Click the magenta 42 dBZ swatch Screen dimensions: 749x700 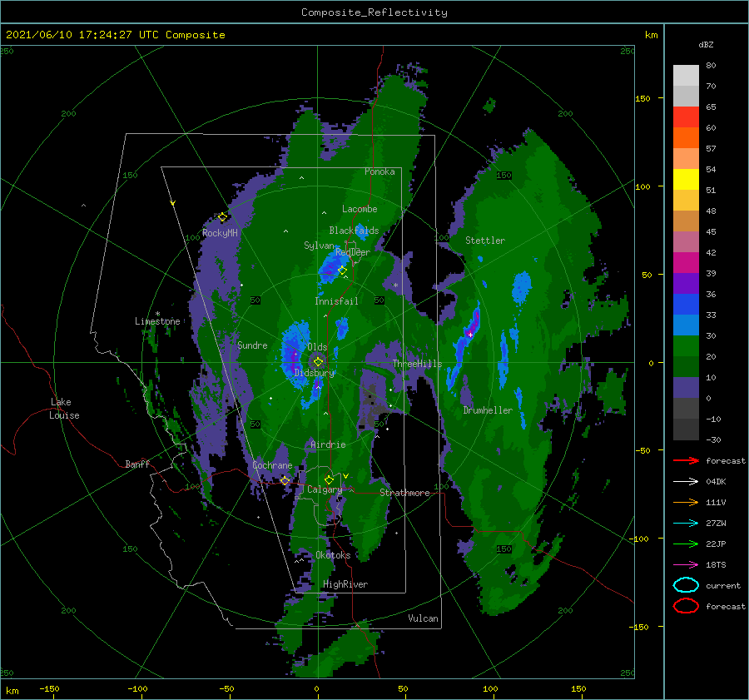(x=686, y=262)
